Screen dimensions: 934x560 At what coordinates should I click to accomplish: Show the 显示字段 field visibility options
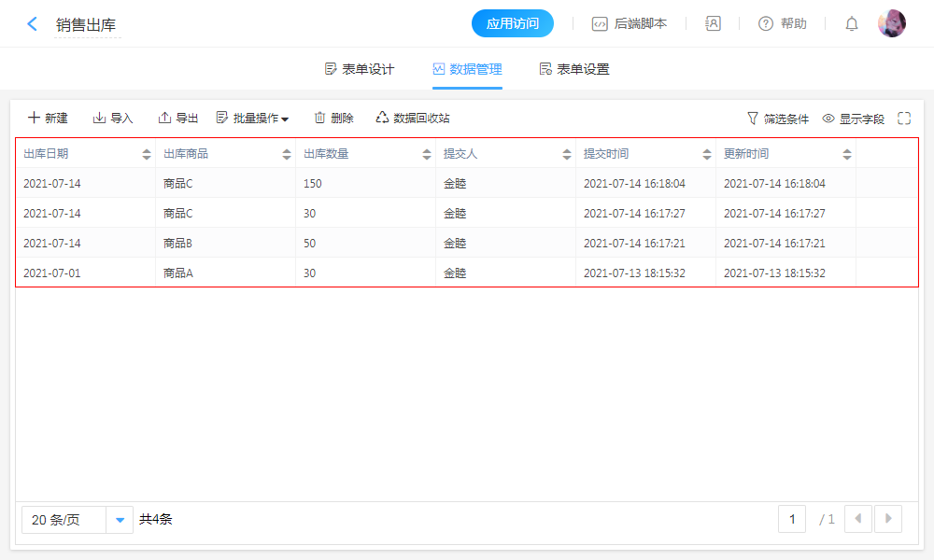853,119
